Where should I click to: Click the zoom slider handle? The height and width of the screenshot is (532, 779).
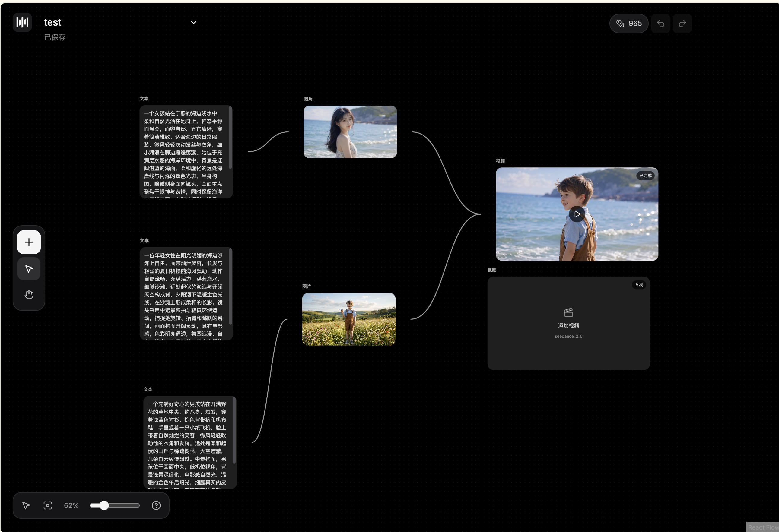[104, 505]
